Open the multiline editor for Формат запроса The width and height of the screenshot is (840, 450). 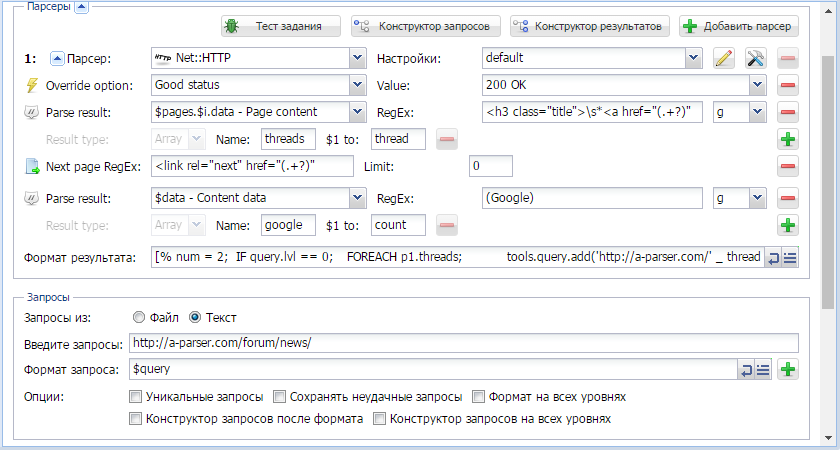coord(763,369)
